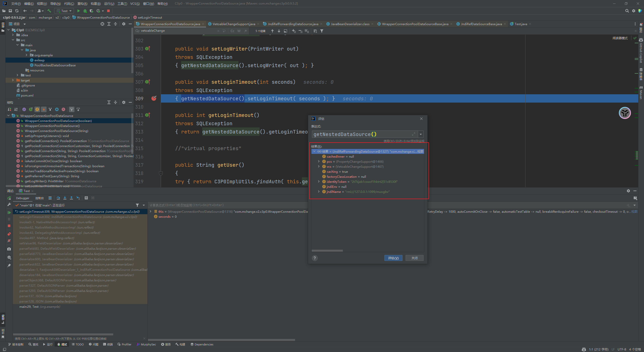Image resolution: width=644 pixels, height=352 pixels.
Task: Open the TODO tool window button
Action: click(78, 344)
